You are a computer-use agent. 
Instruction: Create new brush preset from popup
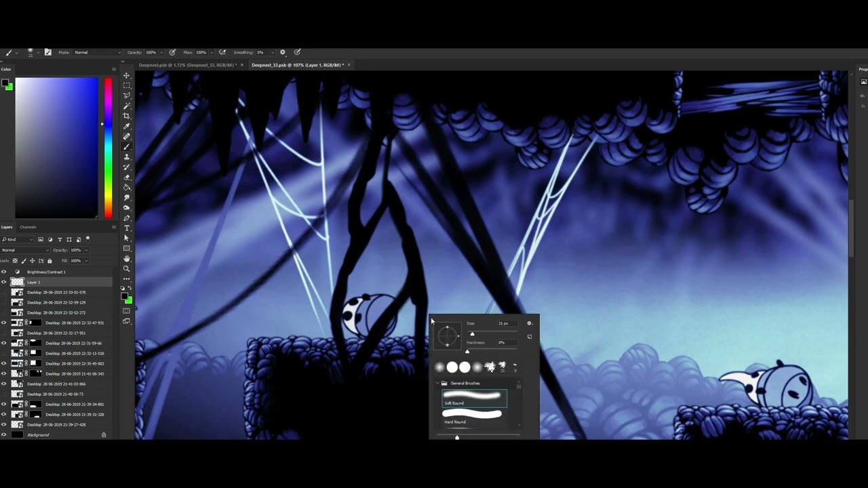(x=530, y=336)
